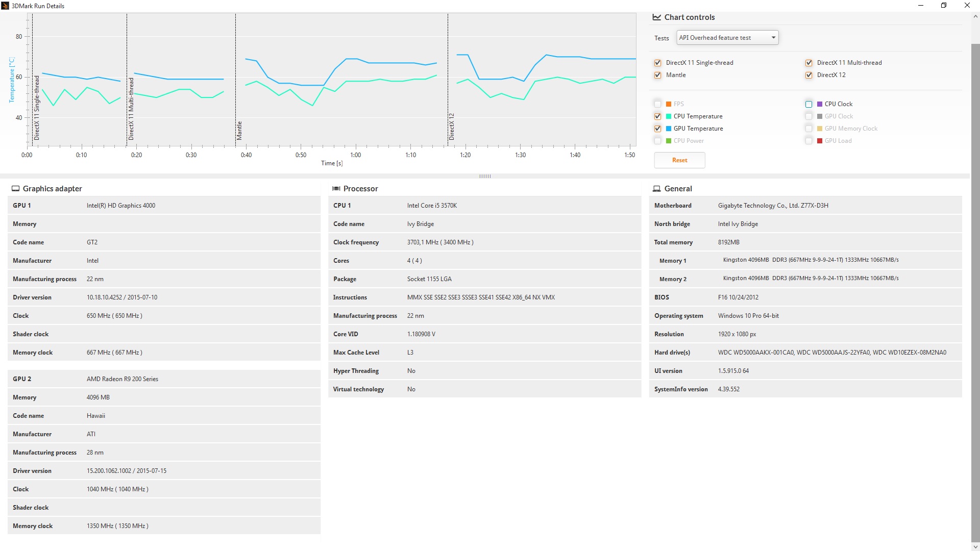This screenshot has width=980, height=551.
Task: Click the Chart controls graph icon
Action: point(657,17)
